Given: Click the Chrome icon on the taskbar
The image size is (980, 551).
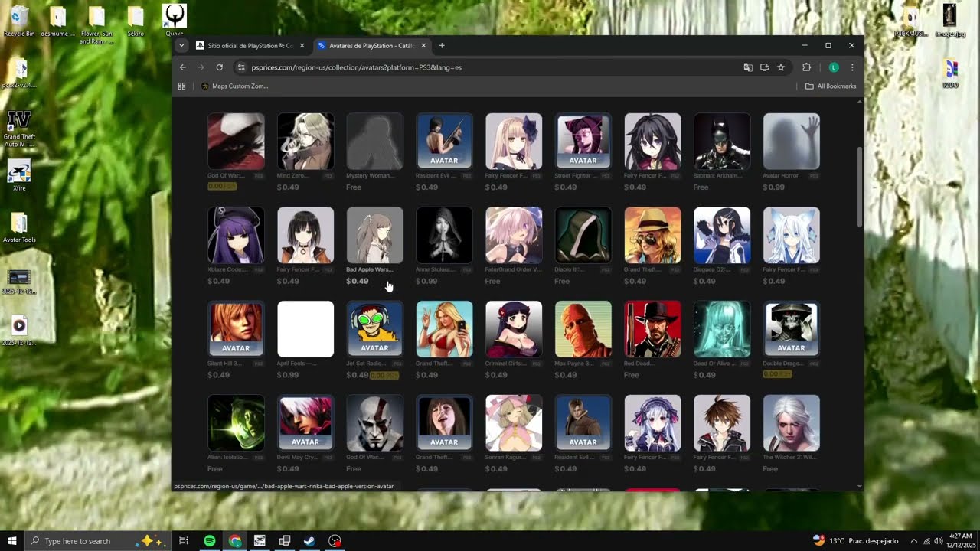Looking at the screenshot, I should (235, 541).
